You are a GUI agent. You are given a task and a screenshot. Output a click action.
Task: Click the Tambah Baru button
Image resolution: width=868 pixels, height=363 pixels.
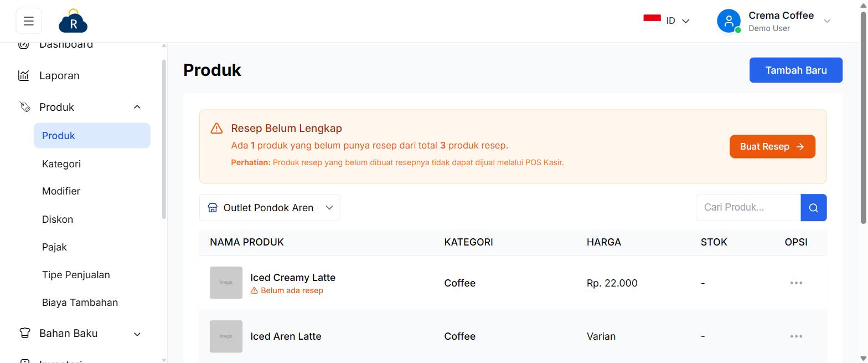click(x=796, y=70)
